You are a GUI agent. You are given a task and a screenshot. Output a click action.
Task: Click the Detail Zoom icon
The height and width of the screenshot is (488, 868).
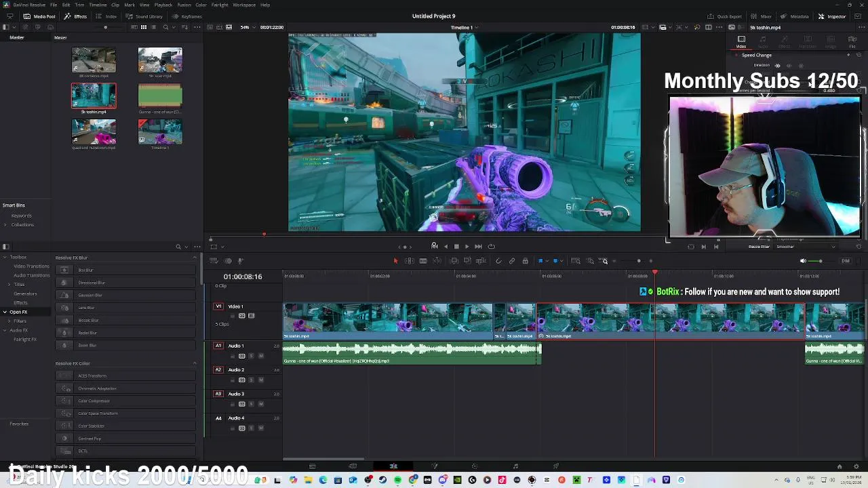tap(590, 261)
